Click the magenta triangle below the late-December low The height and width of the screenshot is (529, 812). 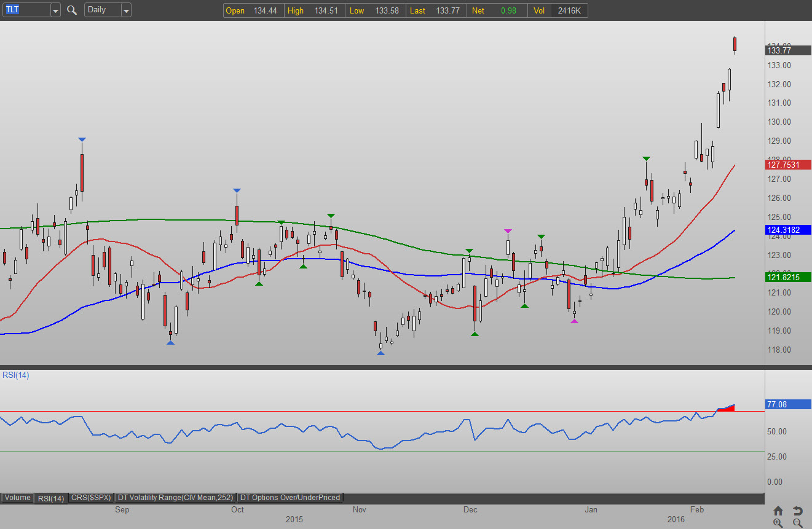click(574, 321)
